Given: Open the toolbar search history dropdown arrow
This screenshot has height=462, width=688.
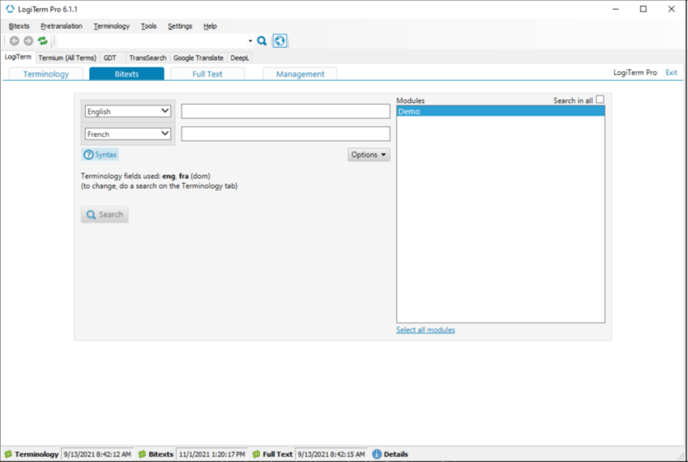Looking at the screenshot, I should [x=250, y=41].
